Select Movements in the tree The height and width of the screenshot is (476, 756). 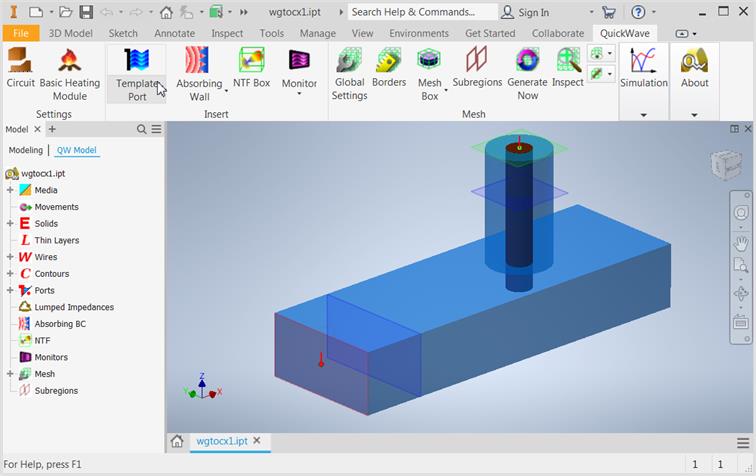(x=56, y=207)
